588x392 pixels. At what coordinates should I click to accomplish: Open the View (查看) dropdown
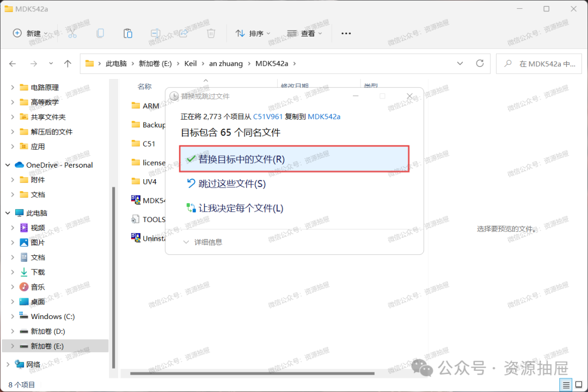click(304, 33)
